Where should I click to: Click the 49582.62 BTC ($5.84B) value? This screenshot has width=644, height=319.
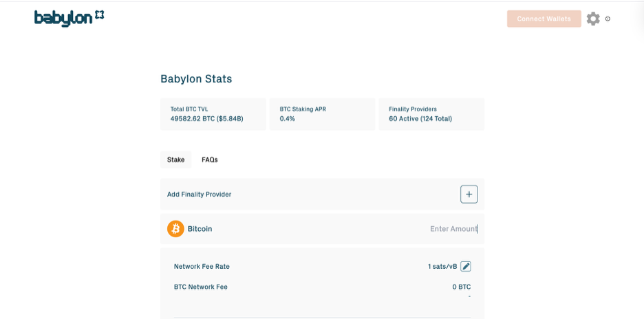pyautogui.click(x=206, y=119)
